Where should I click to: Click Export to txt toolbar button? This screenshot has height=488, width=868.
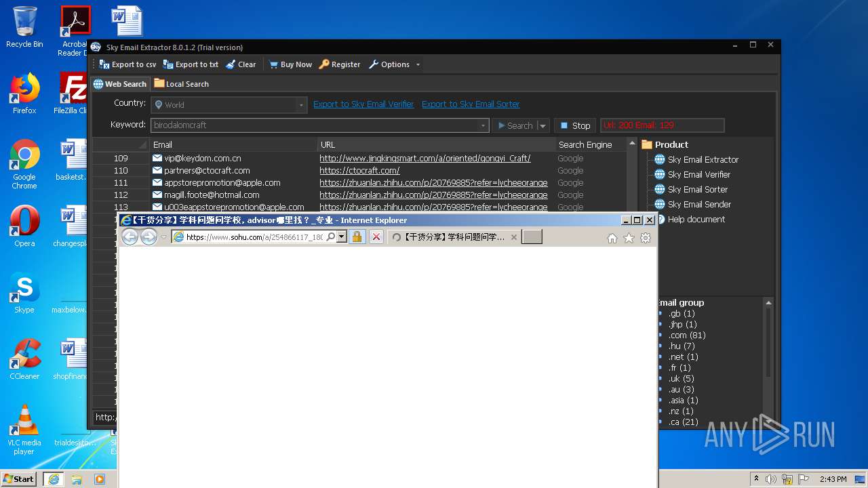click(191, 64)
